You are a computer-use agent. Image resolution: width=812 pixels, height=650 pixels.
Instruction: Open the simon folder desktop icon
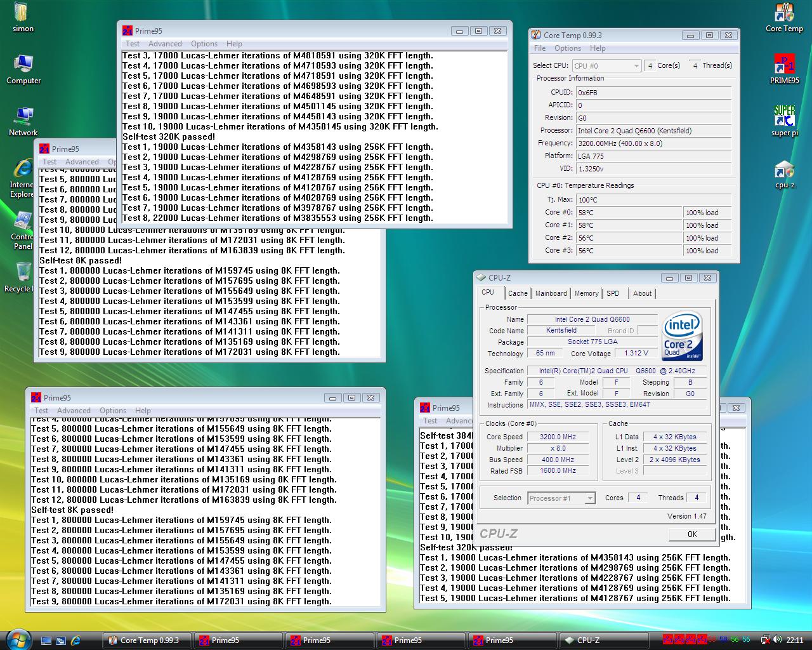22,17
